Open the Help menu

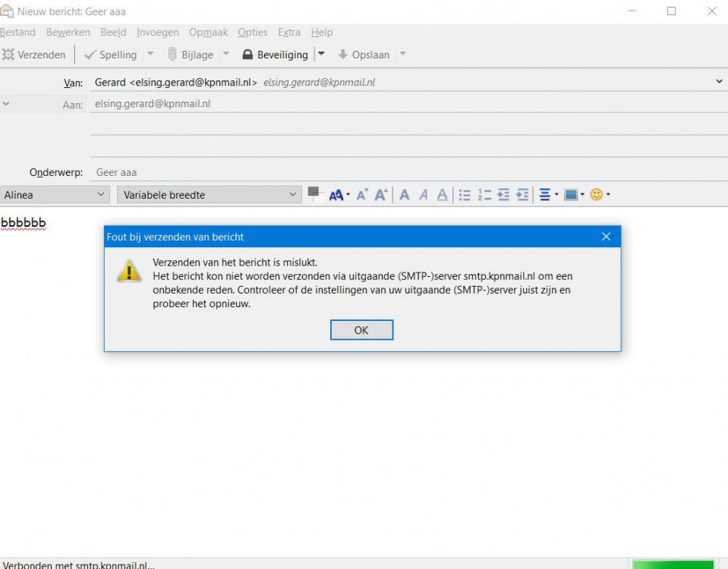click(x=322, y=33)
